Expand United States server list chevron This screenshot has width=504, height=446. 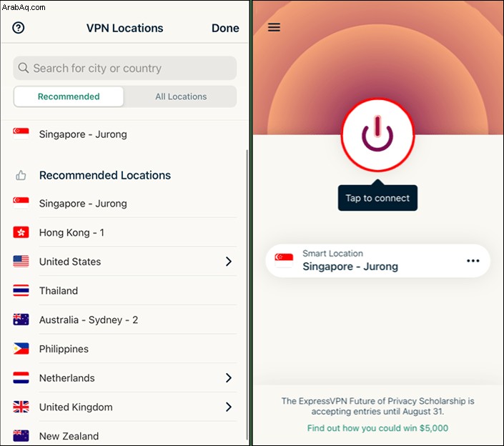pyautogui.click(x=229, y=261)
